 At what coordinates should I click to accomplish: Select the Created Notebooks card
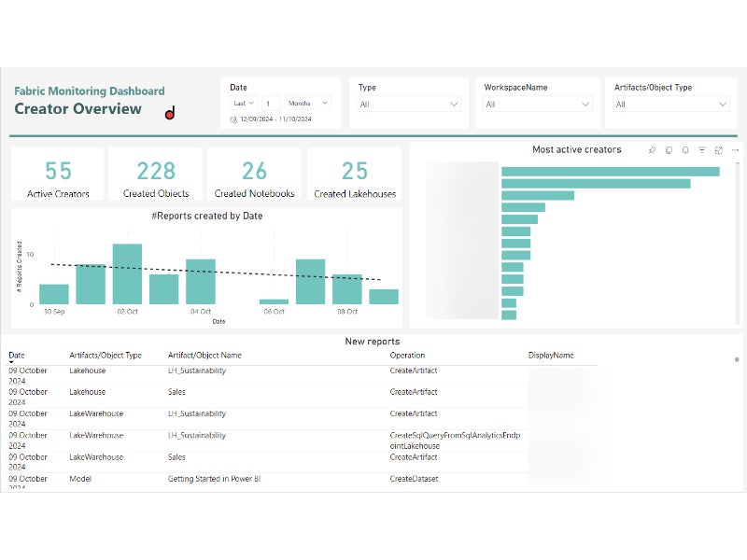(x=254, y=175)
